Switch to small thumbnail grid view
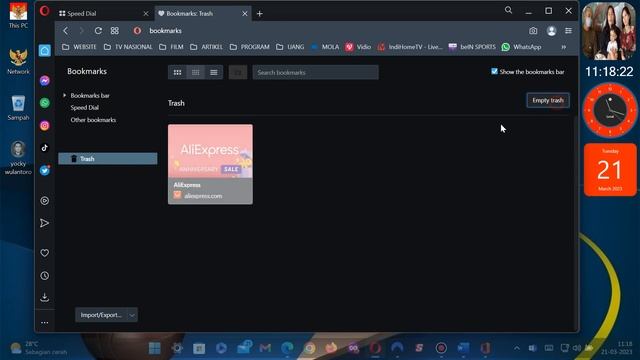Screen dimensions: 640x360 (196, 73)
